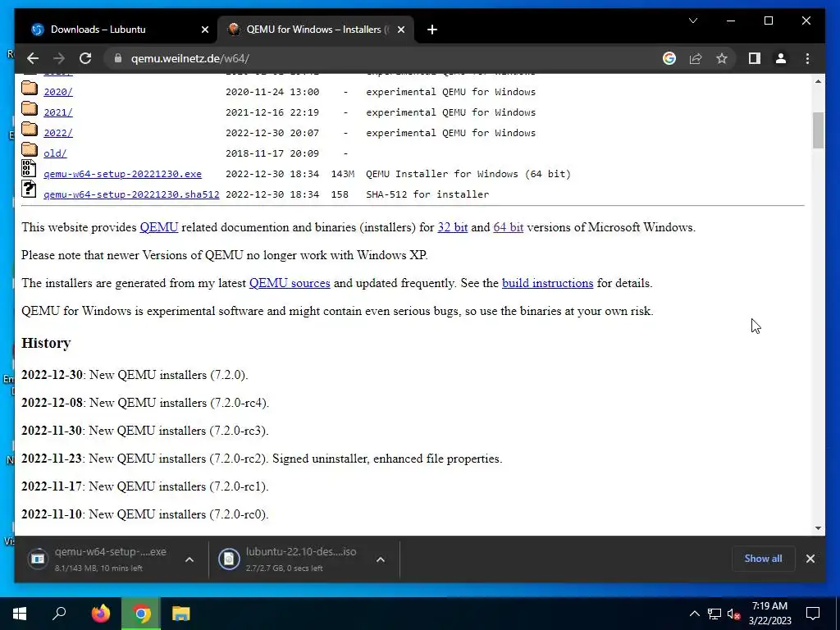Viewport: 840px width, 630px height.
Task: Click binary file icon for setup exe
Action: click(29, 168)
